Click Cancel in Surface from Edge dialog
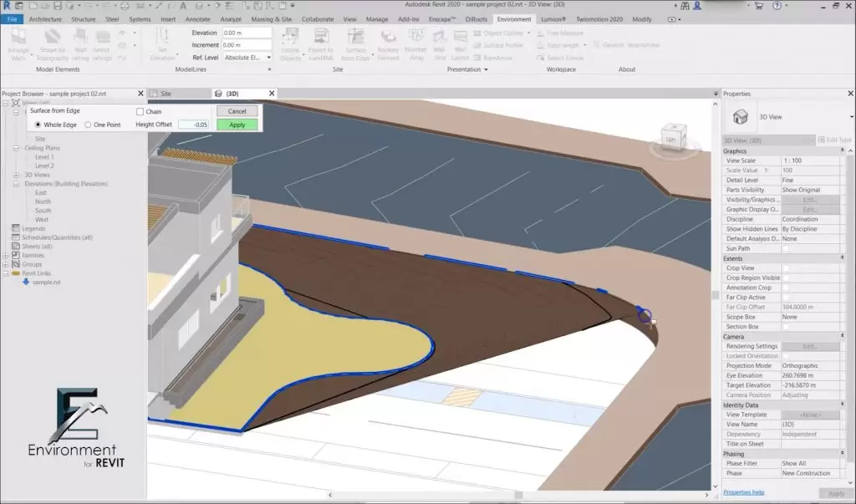 click(237, 111)
